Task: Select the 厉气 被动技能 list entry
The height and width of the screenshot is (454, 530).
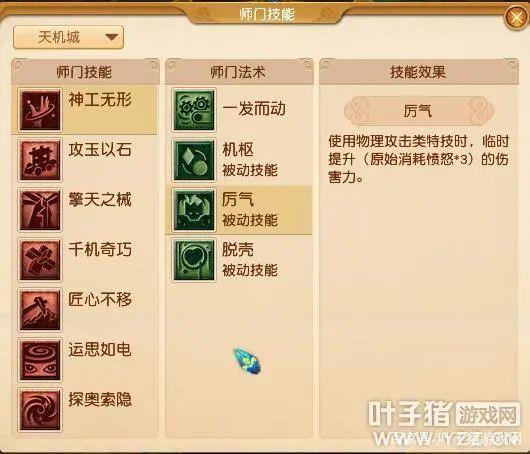Action: pos(239,210)
